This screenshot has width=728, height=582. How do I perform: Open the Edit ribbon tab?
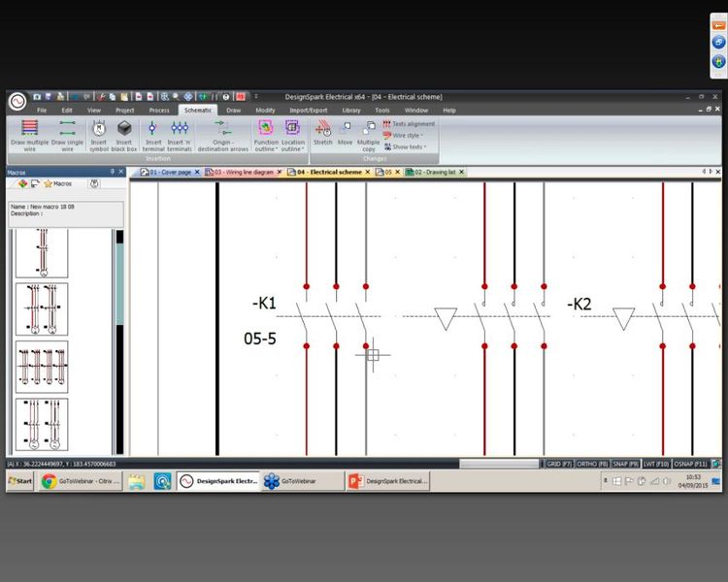pyautogui.click(x=67, y=111)
